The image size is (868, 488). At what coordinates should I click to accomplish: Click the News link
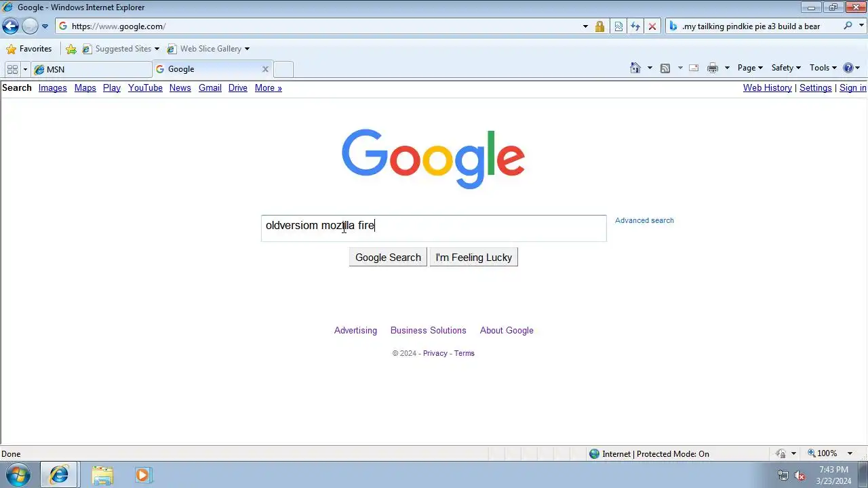(180, 88)
